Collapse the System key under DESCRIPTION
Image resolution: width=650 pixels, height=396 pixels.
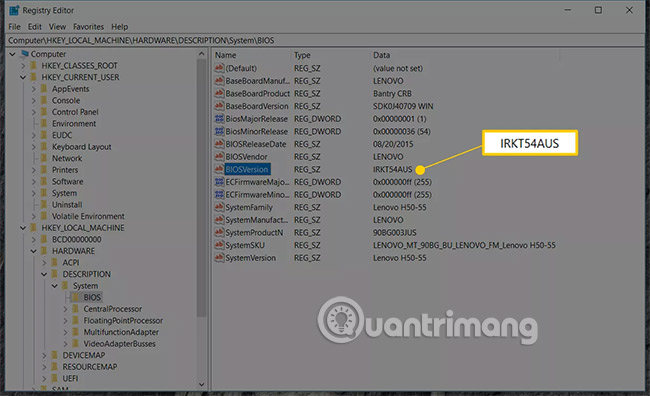pyautogui.click(x=55, y=286)
